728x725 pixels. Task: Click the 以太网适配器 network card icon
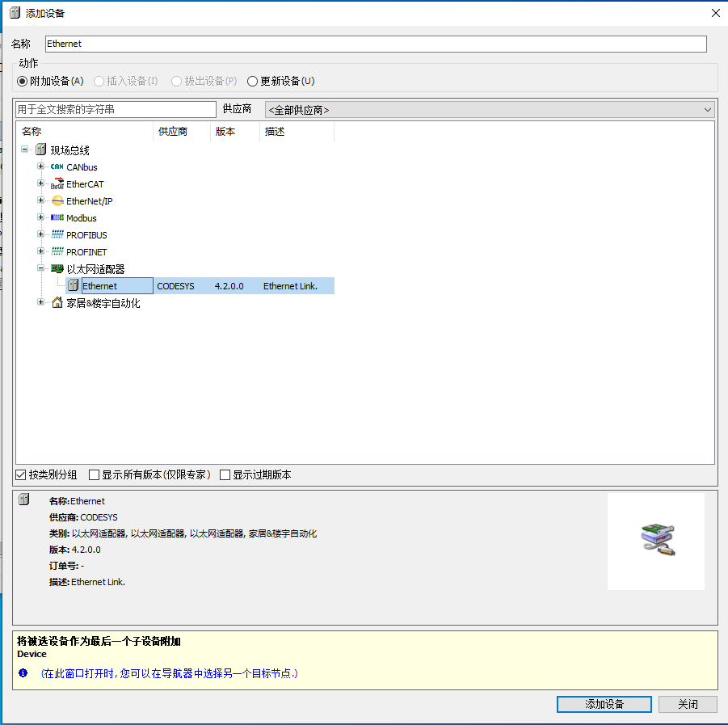coord(57,268)
